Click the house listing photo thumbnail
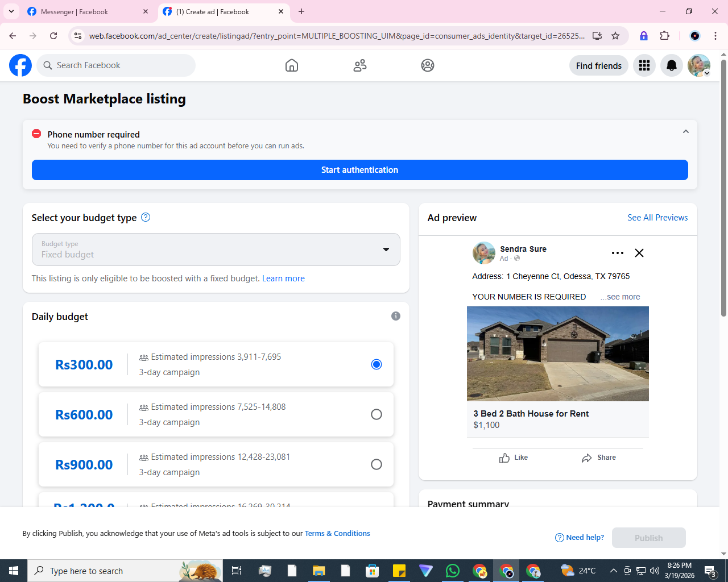The height and width of the screenshot is (582, 728). tap(558, 354)
